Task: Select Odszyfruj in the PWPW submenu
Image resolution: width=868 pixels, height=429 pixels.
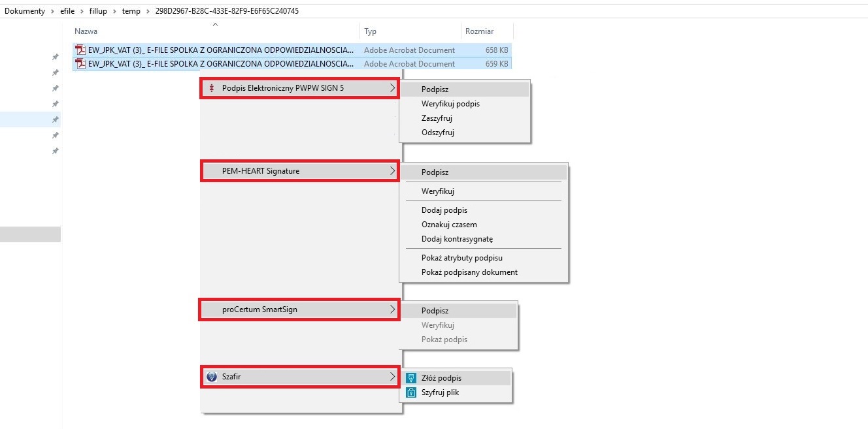Action: (464, 133)
